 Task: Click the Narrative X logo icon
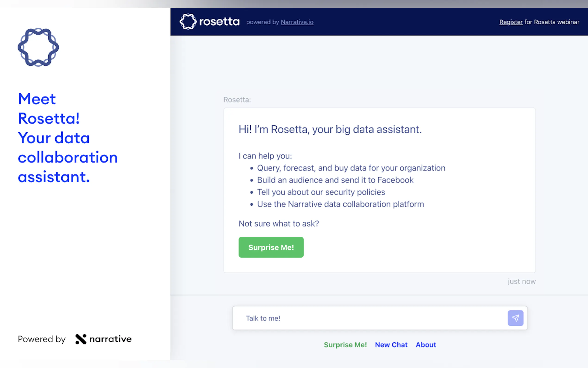coord(81,339)
